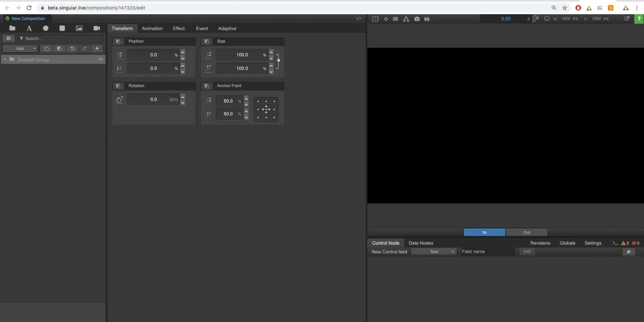644x322 pixels.
Task: Toggle the safe-area frame icon
Action: pyautogui.click(x=375, y=19)
